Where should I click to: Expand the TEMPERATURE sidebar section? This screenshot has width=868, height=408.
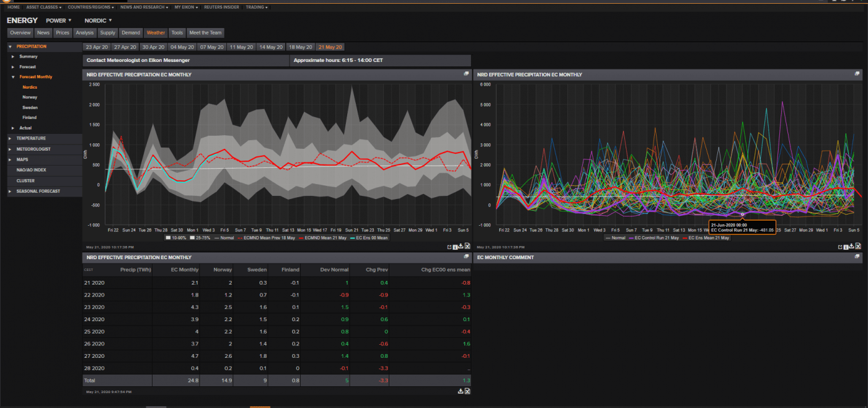(32, 138)
